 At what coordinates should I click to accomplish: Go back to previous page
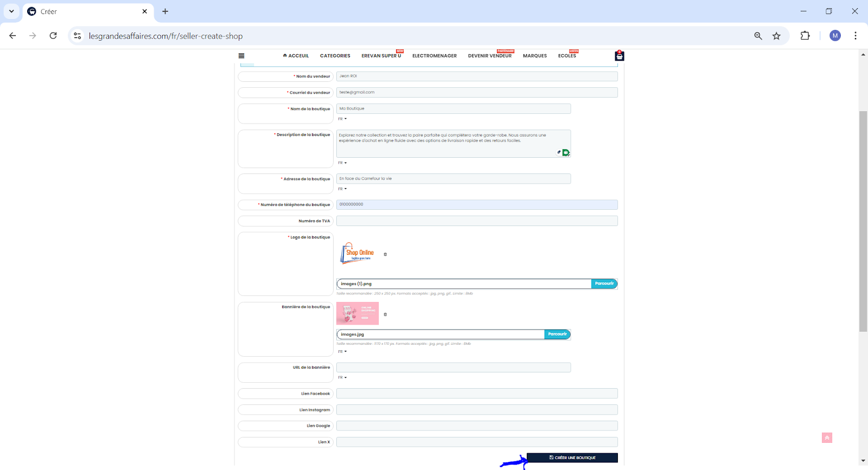click(12, 36)
